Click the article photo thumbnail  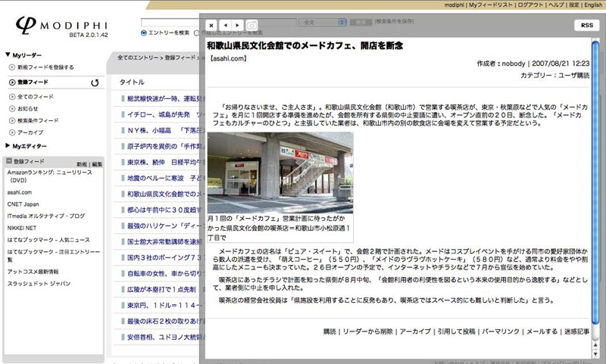tap(280, 173)
